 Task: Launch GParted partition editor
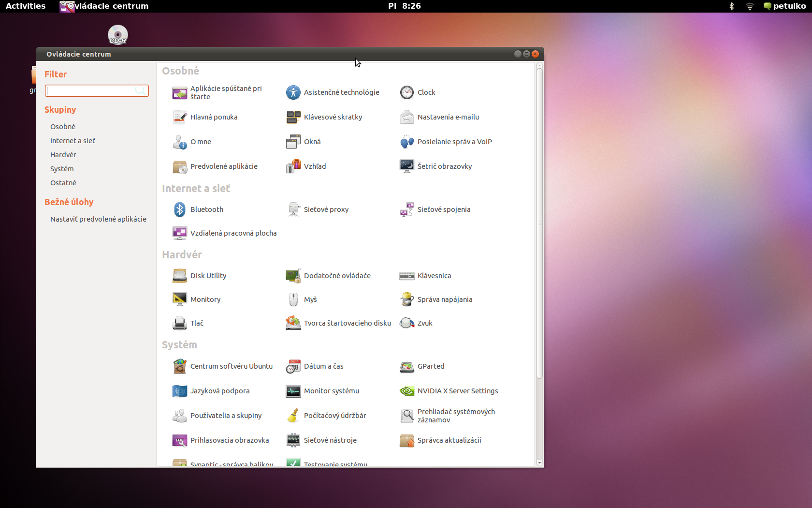407,366
